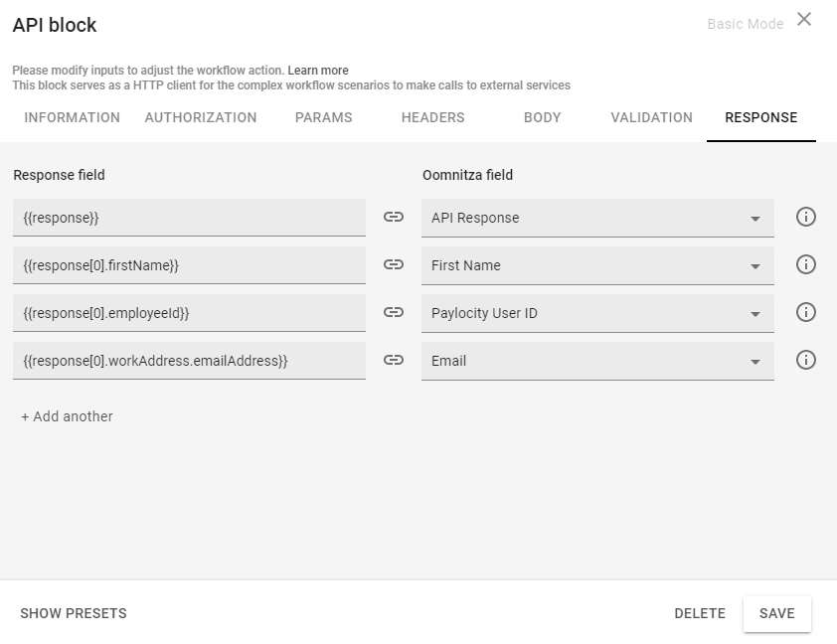The height and width of the screenshot is (644, 837).
Task: Click the link icon in the employeeId row
Action: pyautogui.click(x=394, y=313)
